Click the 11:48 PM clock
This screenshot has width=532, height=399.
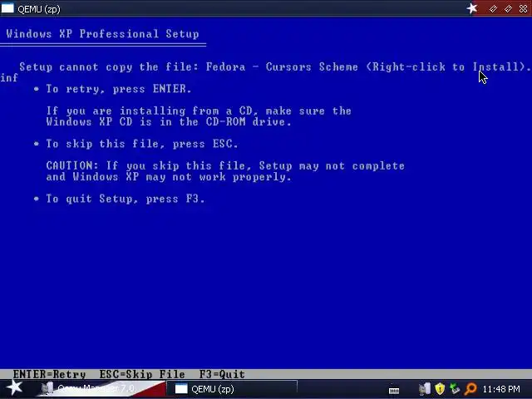(500, 389)
